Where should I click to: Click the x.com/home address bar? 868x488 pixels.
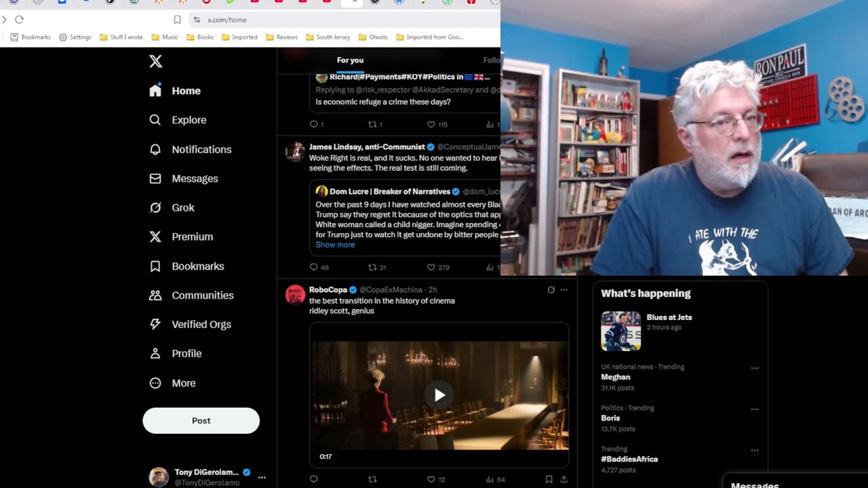coord(346,20)
